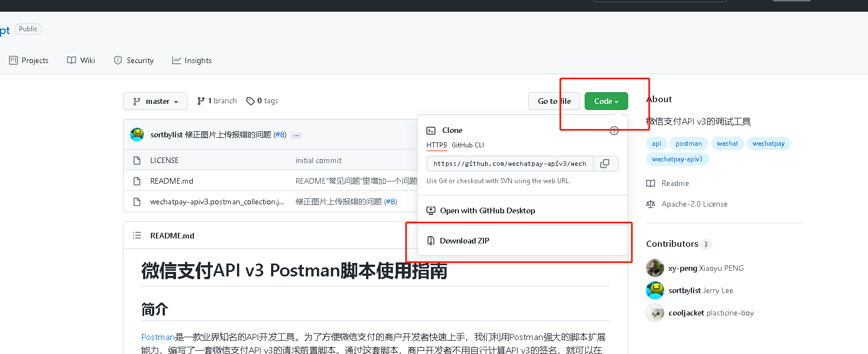Open the latest commit message 修正图片上传报错的问题
The height and width of the screenshot is (354, 868).
(228, 135)
